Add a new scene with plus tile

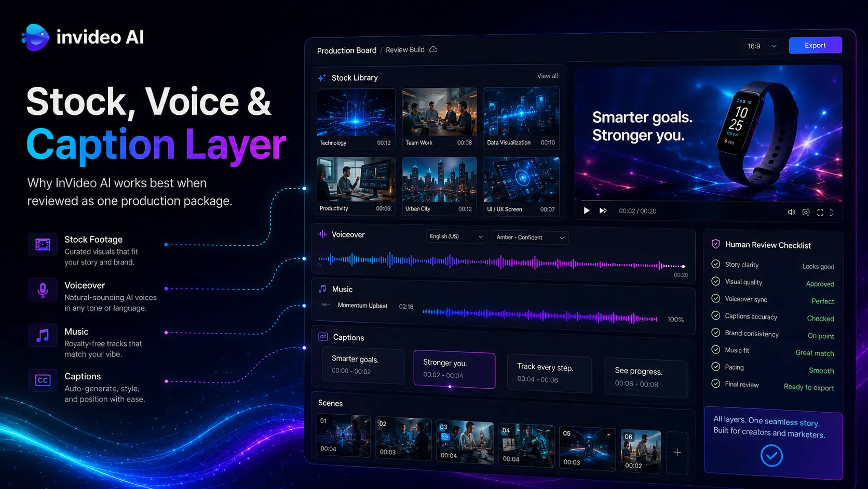(x=677, y=453)
